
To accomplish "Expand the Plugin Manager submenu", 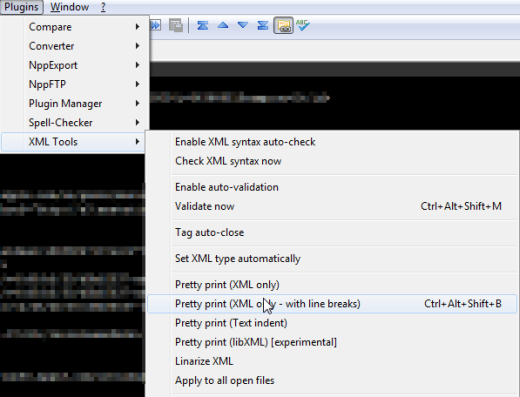I will 74,103.
